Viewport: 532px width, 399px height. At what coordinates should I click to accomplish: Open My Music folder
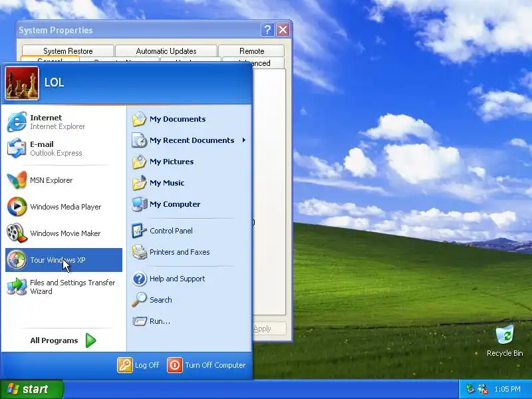click(x=190, y=183)
